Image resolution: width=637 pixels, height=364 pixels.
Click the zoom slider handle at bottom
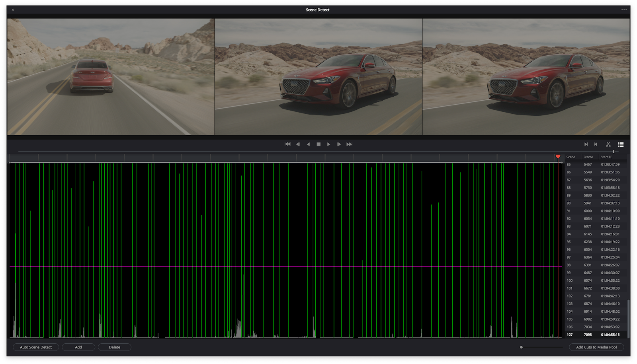coord(521,347)
